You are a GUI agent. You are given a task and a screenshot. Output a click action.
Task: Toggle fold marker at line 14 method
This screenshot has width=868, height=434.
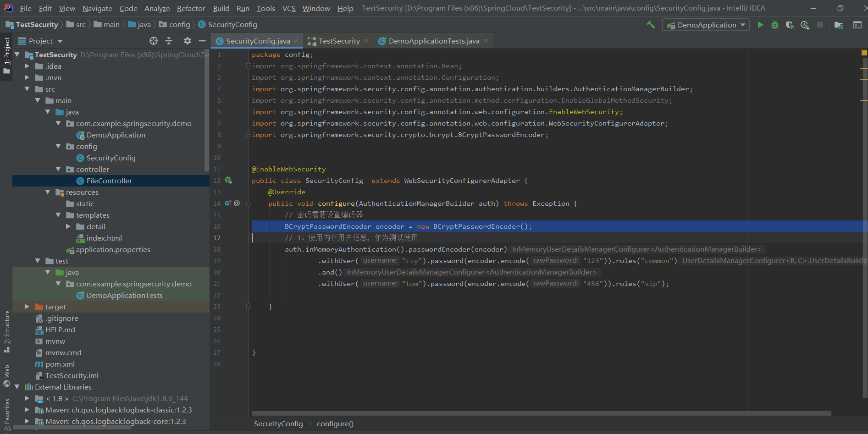(249, 203)
